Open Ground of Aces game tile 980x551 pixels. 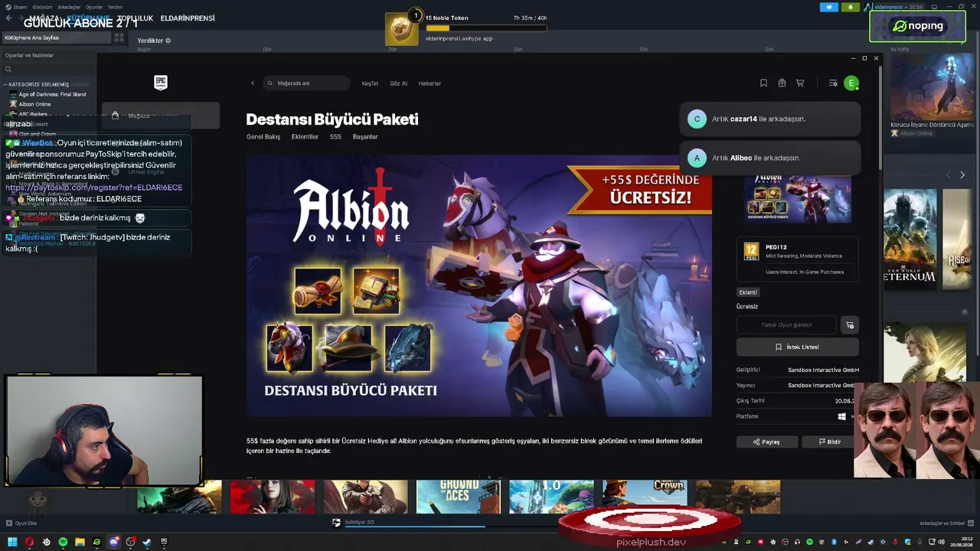point(458,497)
